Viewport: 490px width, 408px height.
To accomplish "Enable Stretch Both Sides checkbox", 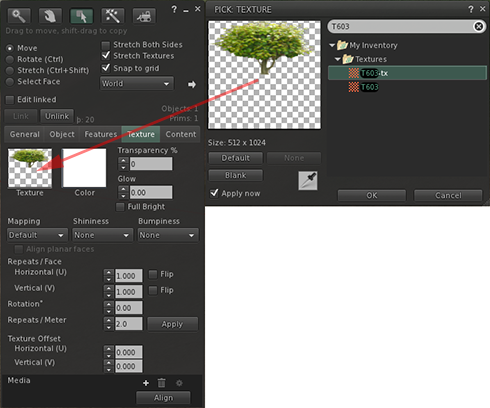I will click(106, 45).
